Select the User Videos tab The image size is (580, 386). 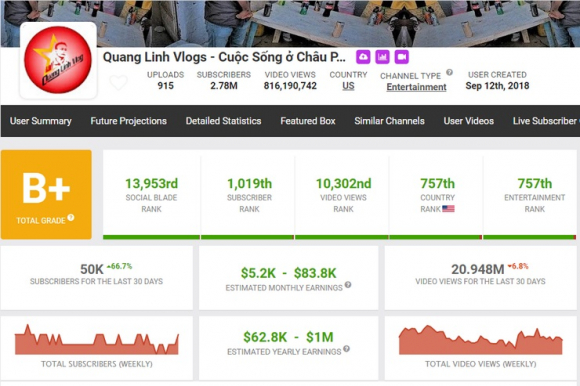(469, 121)
